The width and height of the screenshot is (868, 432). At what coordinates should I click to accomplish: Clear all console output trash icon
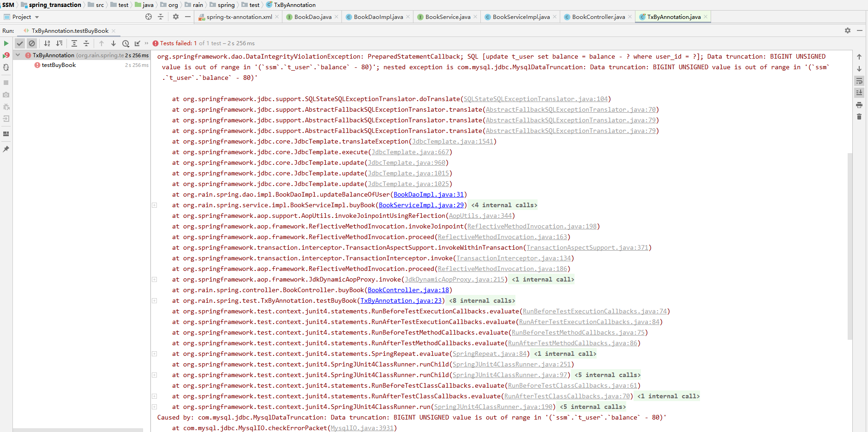pyautogui.click(x=859, y=117)
